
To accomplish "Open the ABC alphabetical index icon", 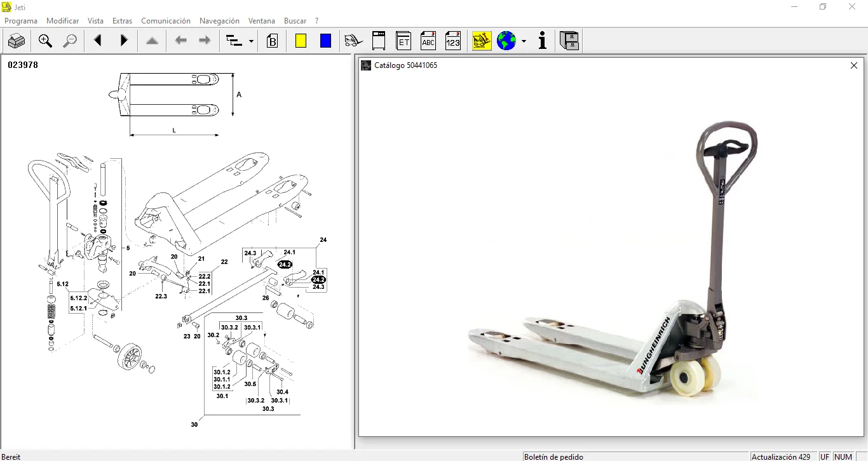I will 428,41.
